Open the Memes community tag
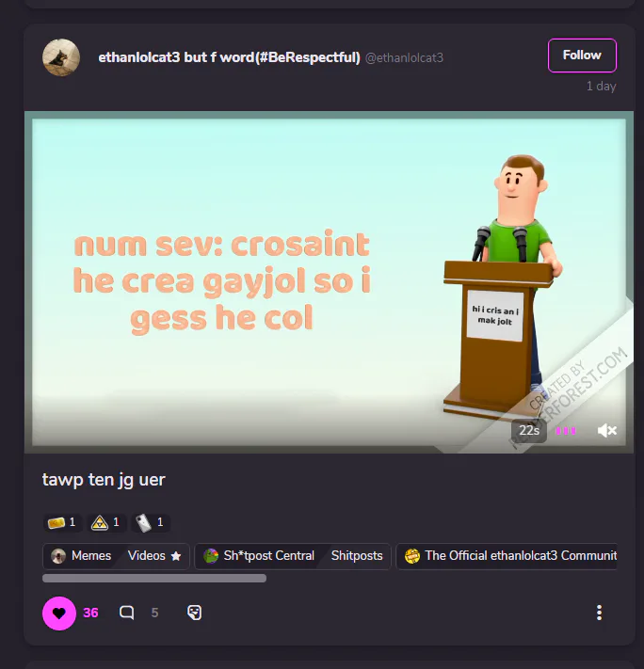The image size is (644, 669). pos(81,556)
